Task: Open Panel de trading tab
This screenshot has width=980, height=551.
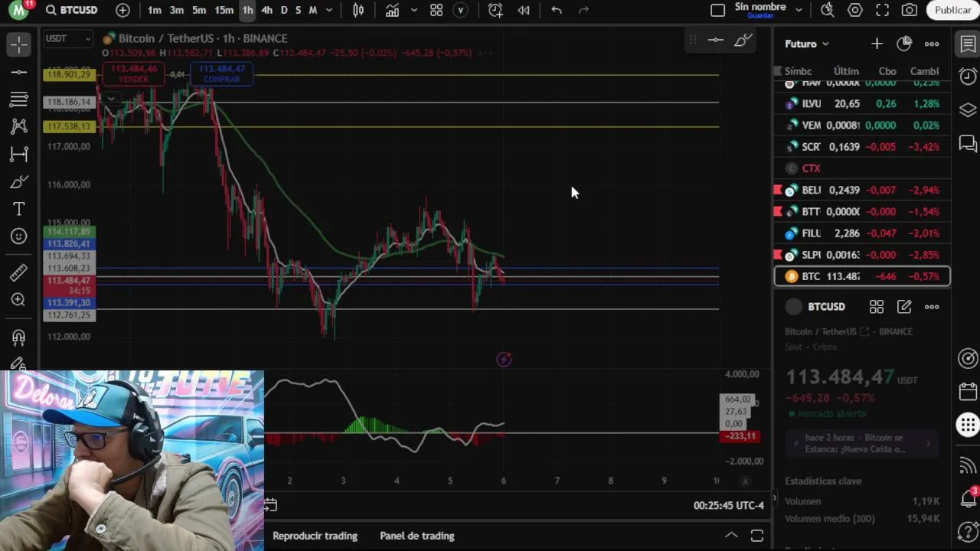Action: pyautogui.click(x=417, y=536)
